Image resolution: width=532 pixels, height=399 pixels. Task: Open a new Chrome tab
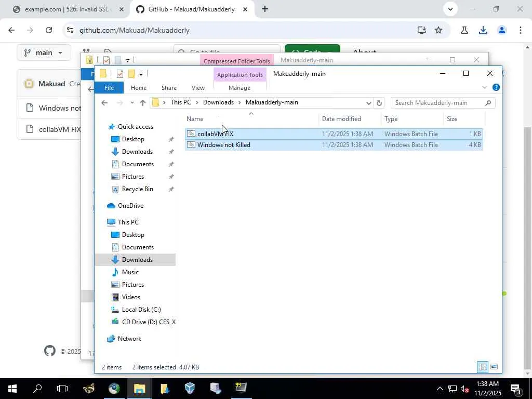265,9
